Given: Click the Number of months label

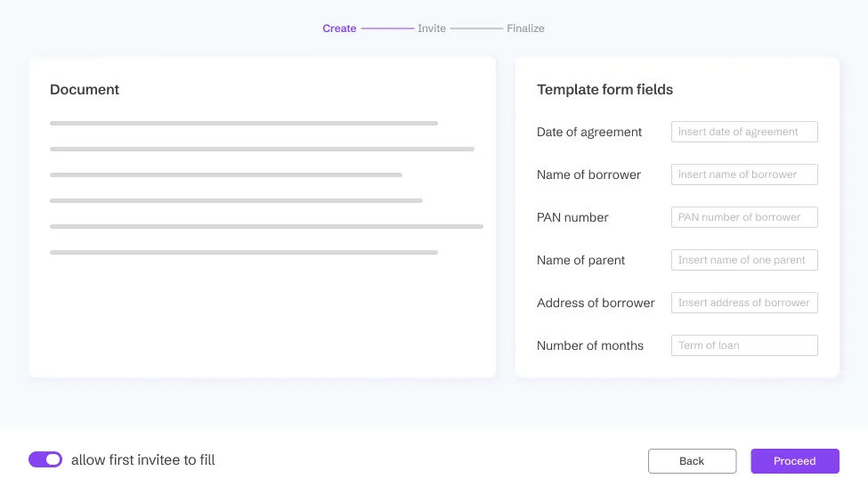Looking at the screenshot, I should 589,345.
